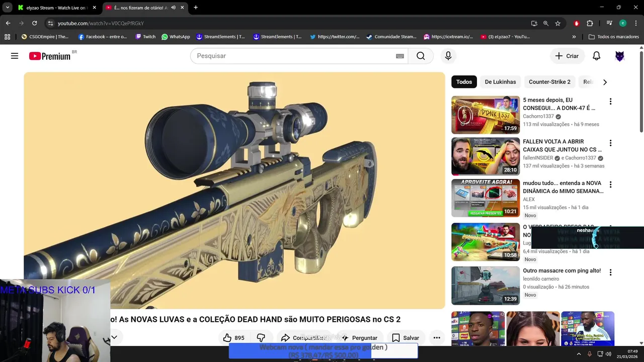Open the eLyzao7 YouTube bookmark
Screen dimensions: 644x362
(x=505, y=37)
